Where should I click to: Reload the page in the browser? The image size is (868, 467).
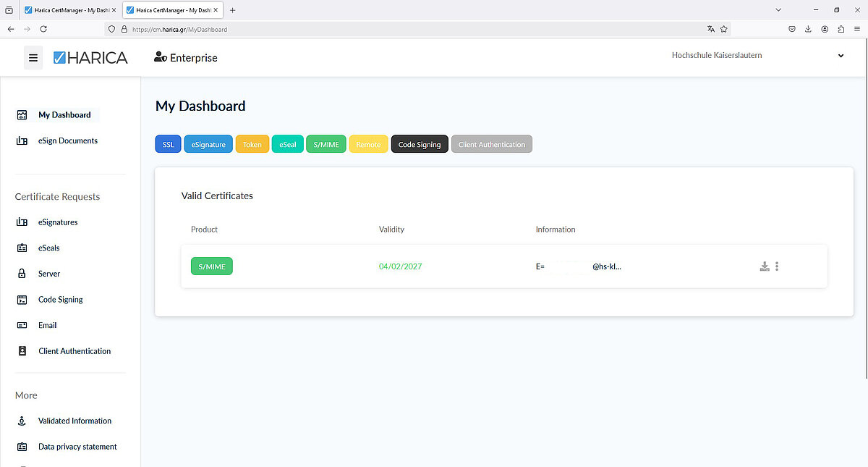coord(43,29)
